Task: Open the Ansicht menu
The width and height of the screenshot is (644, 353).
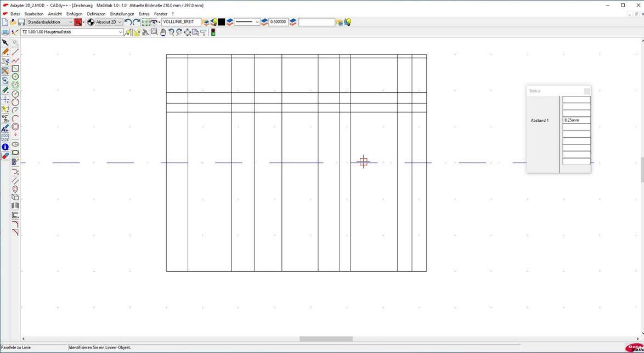Action: coord(55,14)
